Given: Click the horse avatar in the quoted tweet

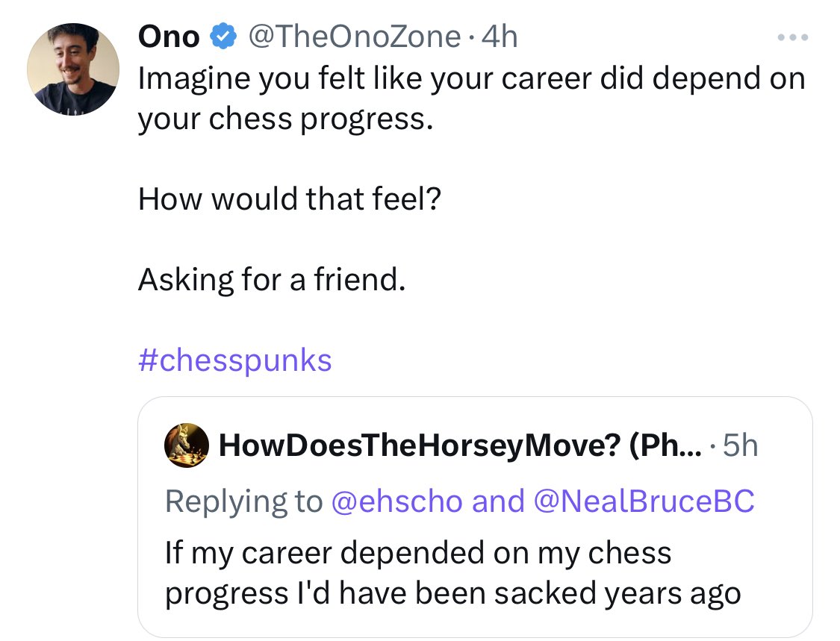Looking at the screenshot, I should point(187,445).
